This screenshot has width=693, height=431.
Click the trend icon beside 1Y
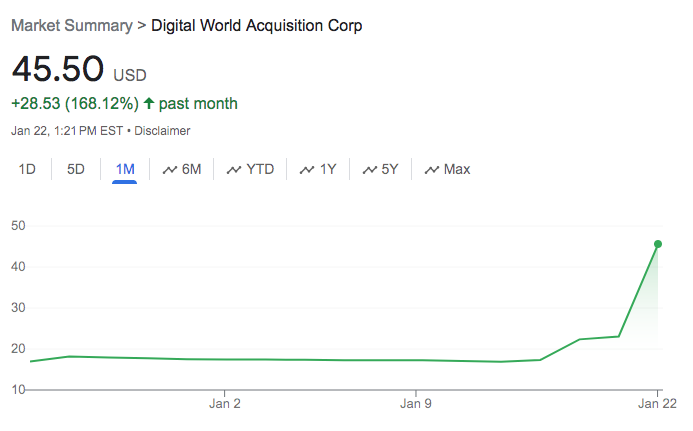tap(307, 170)
